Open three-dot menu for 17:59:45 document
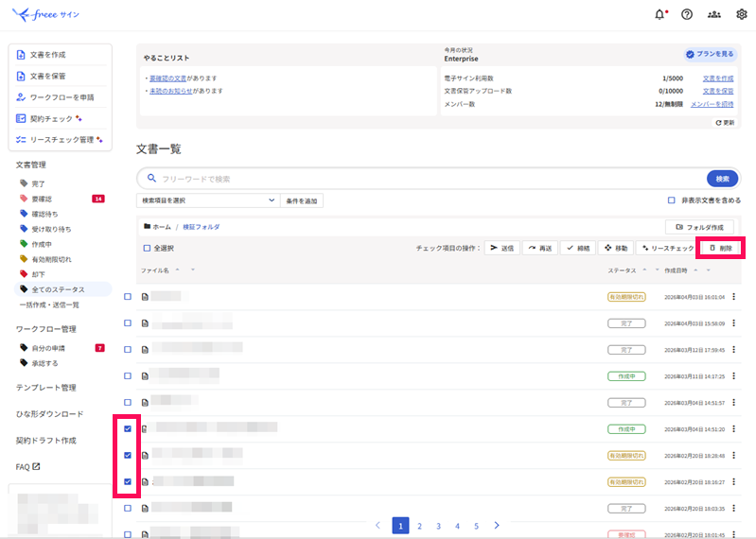This screenshot has height=539, width=756. click(734, 350)
